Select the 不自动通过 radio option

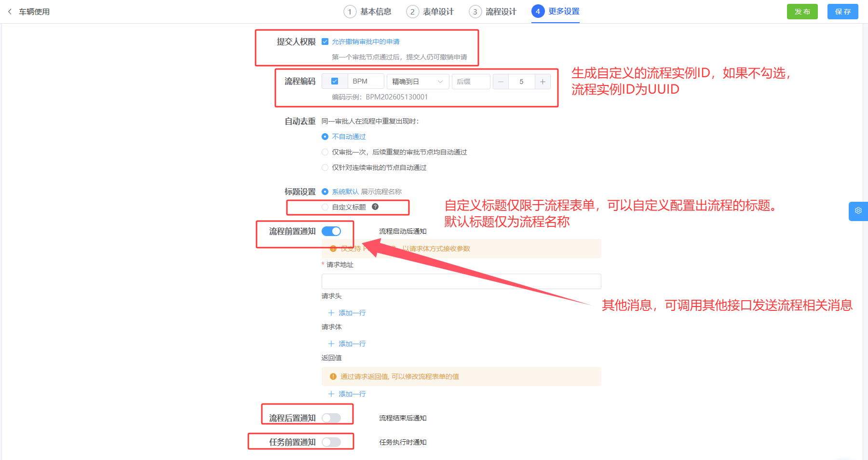pos(325,137)
